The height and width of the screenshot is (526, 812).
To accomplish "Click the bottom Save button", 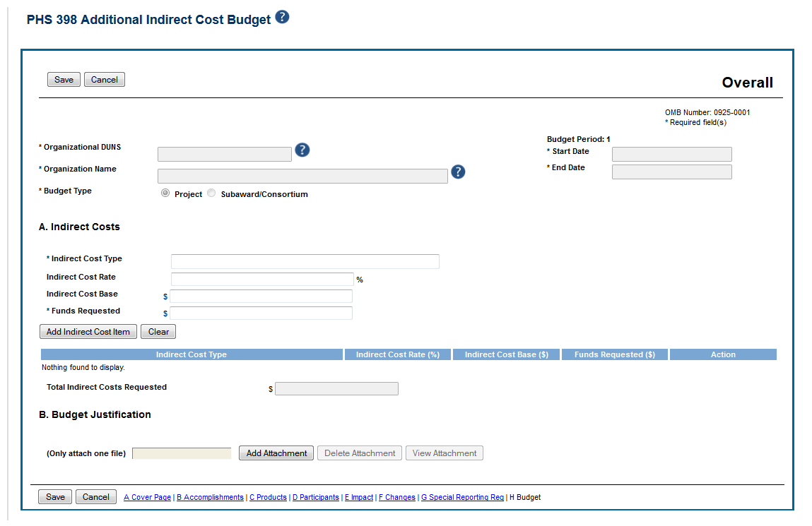I will coord(55,497).
